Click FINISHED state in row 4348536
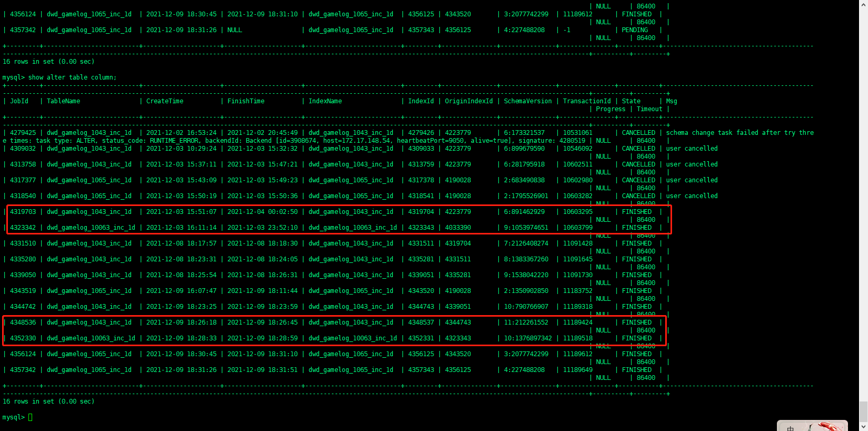The width and height of the screenshot is (868, 431). pyautogui.click(x=636, y=322)
